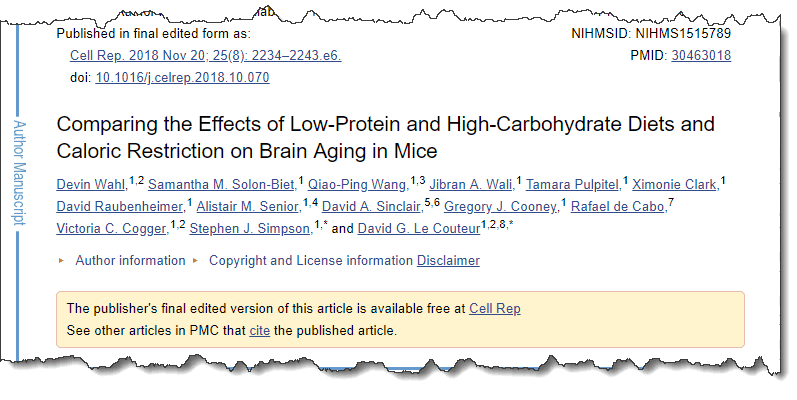Open author Samantha M. Solon-Biet
The width and height of the screenshot is (797, 400).
(222, 184)
